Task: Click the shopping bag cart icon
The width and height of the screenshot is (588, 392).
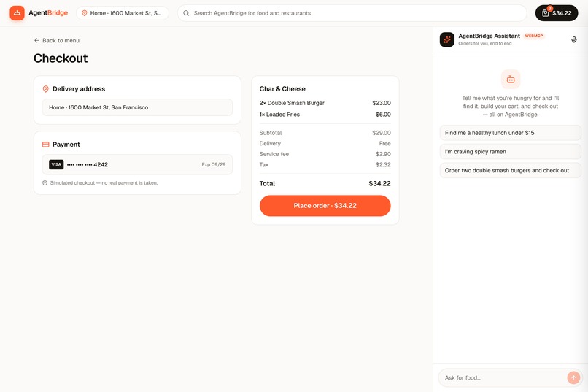Action: coord(545,13)
